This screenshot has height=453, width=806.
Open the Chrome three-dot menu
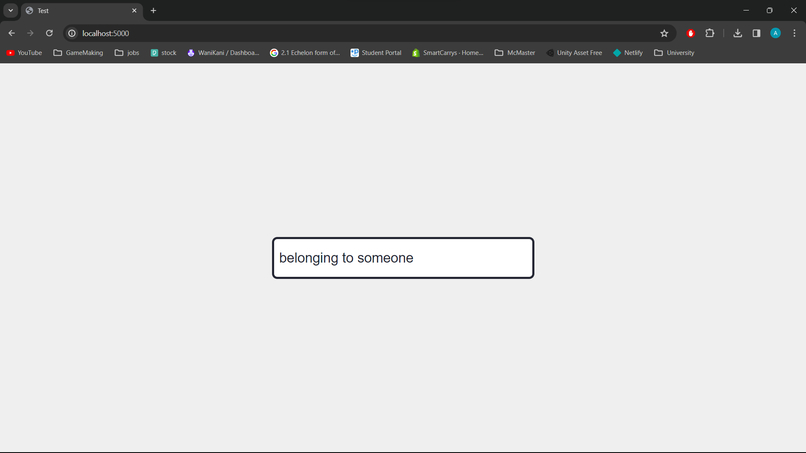pyautogui.click(x=794, y=33)
